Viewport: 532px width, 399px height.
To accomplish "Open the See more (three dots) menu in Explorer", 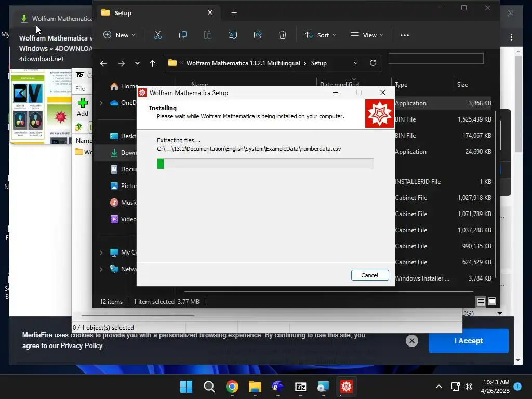I will 404,35.
